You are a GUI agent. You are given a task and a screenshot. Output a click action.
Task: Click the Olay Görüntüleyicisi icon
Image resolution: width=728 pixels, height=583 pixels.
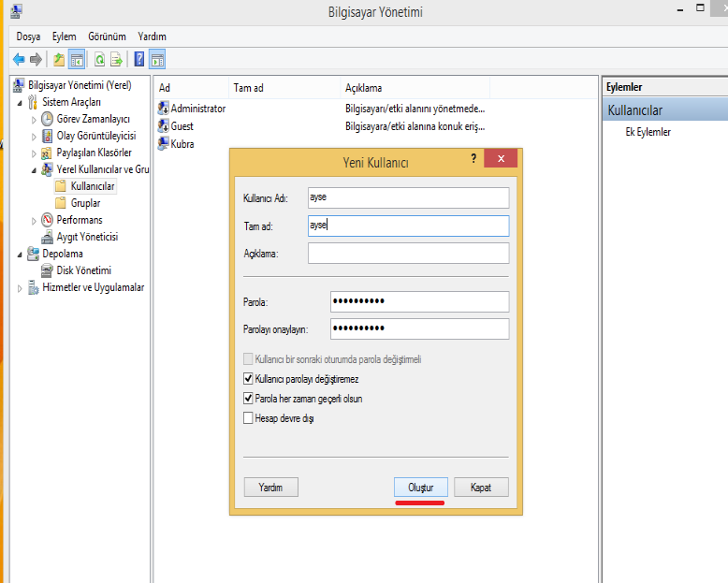pyautogui.click(x=47, y=136)
